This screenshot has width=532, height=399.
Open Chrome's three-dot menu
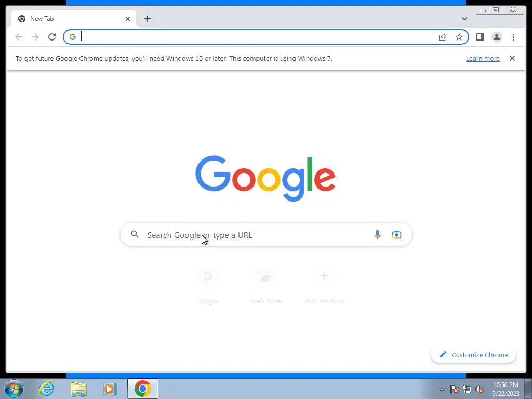513,37
